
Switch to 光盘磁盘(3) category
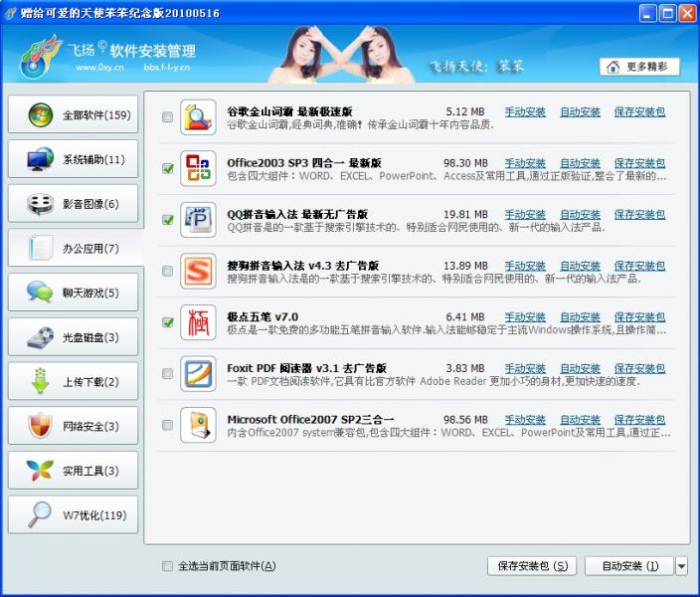coord(74,337)
